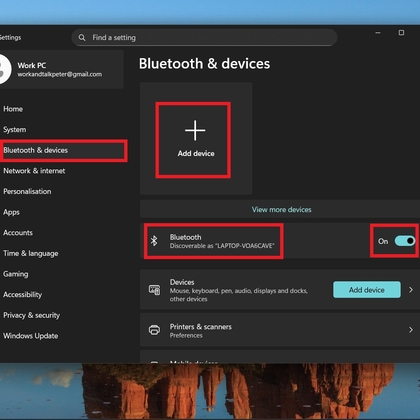
Task: Expand Printers & scanners chevron
Action: pyautogui.click(x=411, y=330)
